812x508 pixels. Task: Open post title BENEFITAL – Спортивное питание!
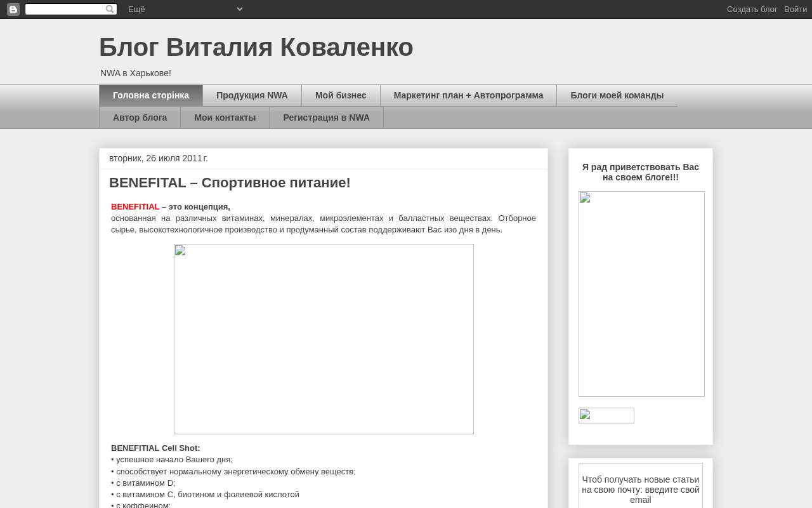coord(230,183)
